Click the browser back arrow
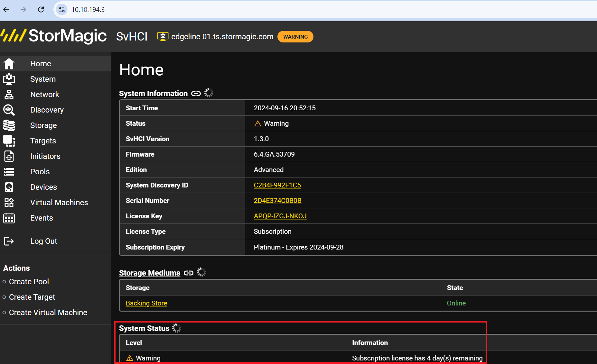The height and width of the screenshot is (364, 597). tap(6, 10)
